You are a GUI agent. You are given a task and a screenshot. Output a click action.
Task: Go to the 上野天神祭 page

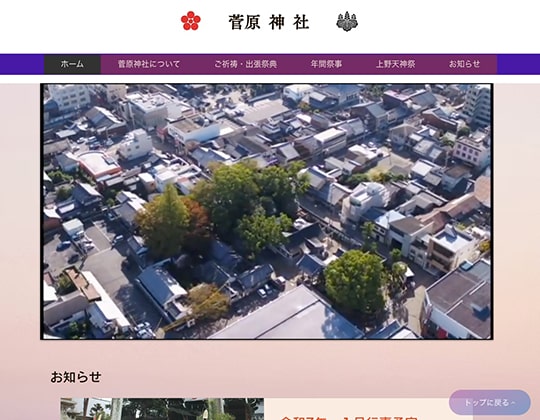point(395,64)
